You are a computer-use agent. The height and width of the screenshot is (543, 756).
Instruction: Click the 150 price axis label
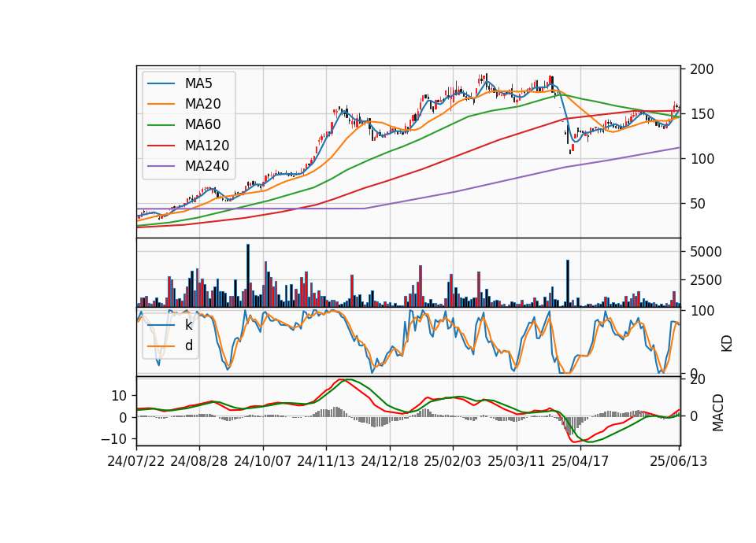click(x=702, y=114)
